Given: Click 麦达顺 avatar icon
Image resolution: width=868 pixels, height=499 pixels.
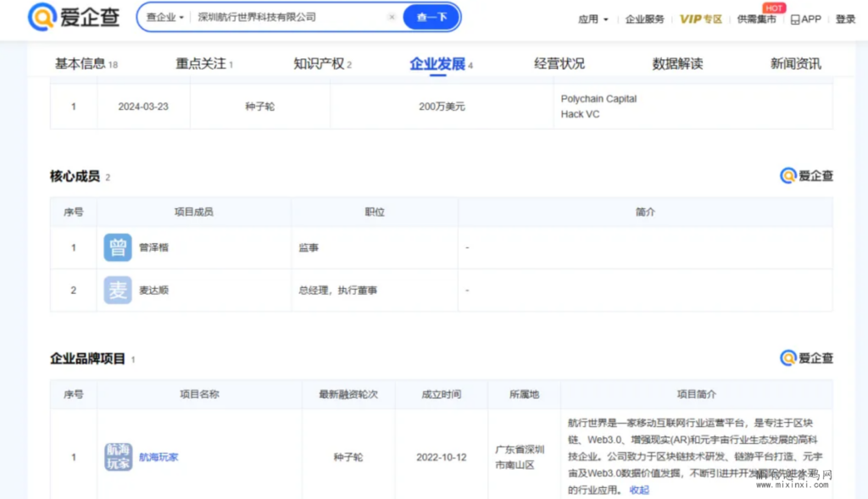Looking at the screenshot, I should (118, 291).
